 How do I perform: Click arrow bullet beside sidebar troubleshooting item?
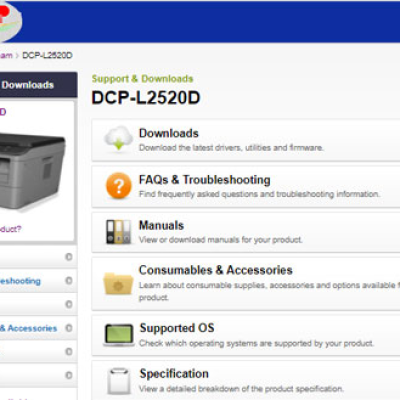tap(69, 281)
